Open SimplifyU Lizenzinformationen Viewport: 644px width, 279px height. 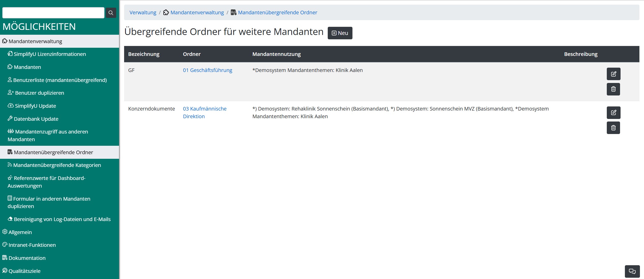50,54
